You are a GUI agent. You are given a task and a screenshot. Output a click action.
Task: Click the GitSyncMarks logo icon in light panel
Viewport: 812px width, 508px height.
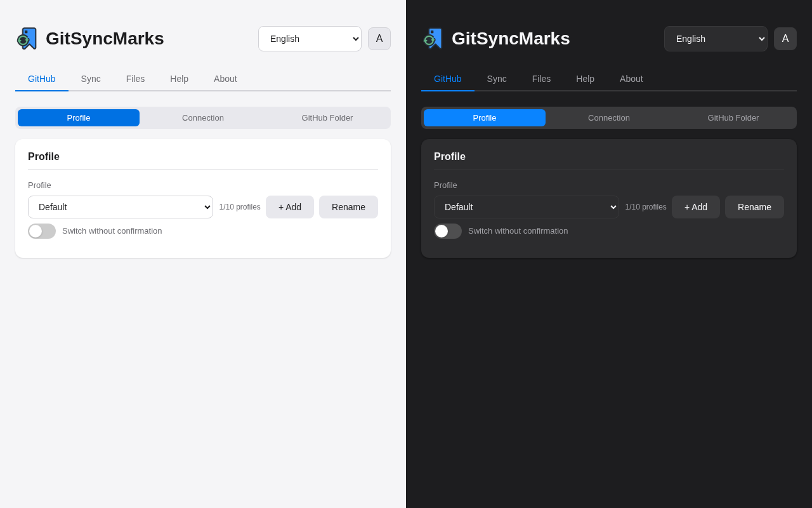27,38
